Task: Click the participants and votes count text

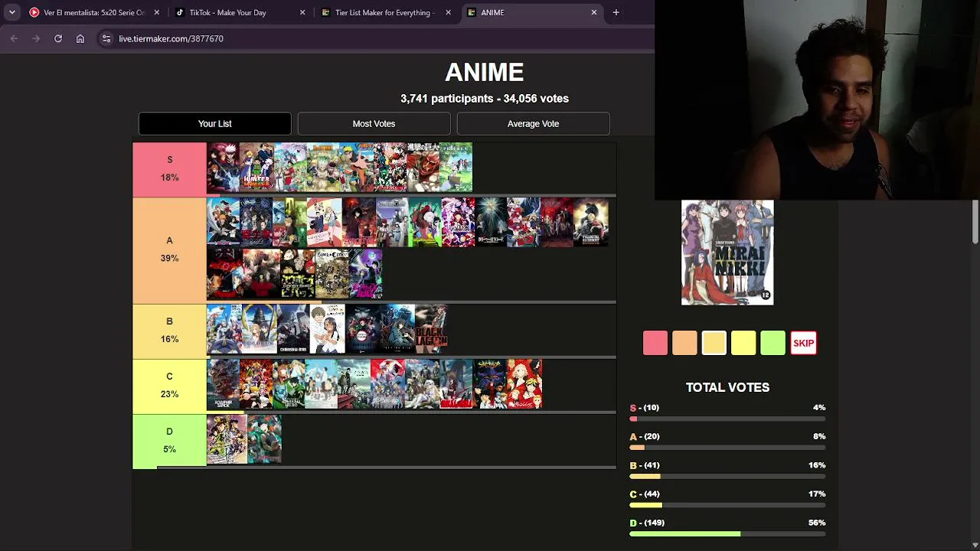Action: point(485,99)
